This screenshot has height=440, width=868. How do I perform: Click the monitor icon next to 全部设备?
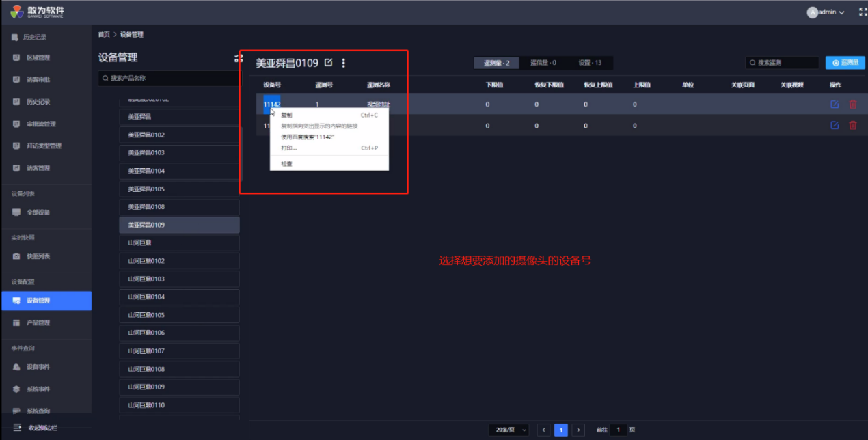16,212
